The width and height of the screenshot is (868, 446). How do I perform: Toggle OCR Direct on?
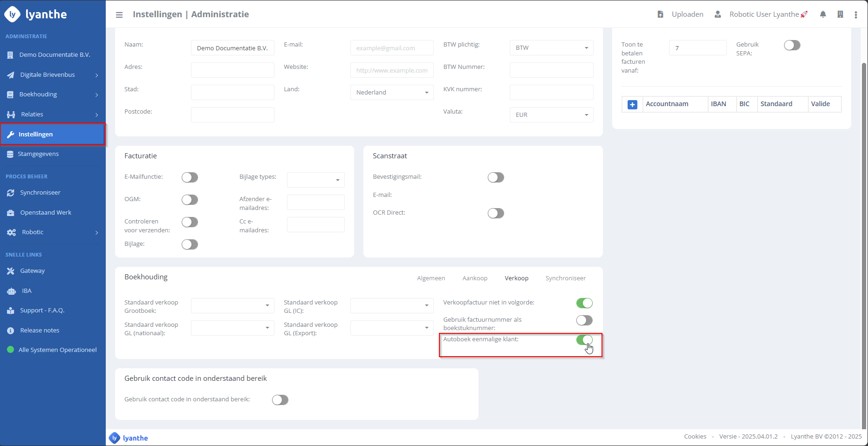(x=496, y=213)
